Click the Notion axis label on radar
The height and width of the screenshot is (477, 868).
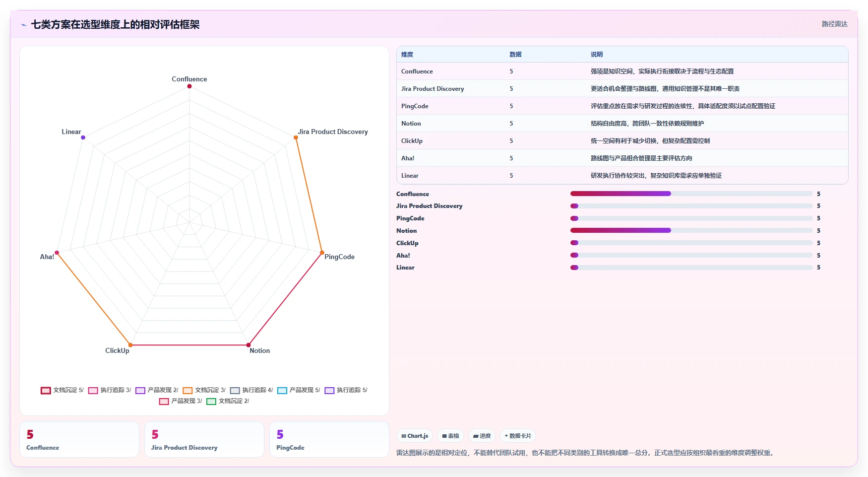pos(260,350)
